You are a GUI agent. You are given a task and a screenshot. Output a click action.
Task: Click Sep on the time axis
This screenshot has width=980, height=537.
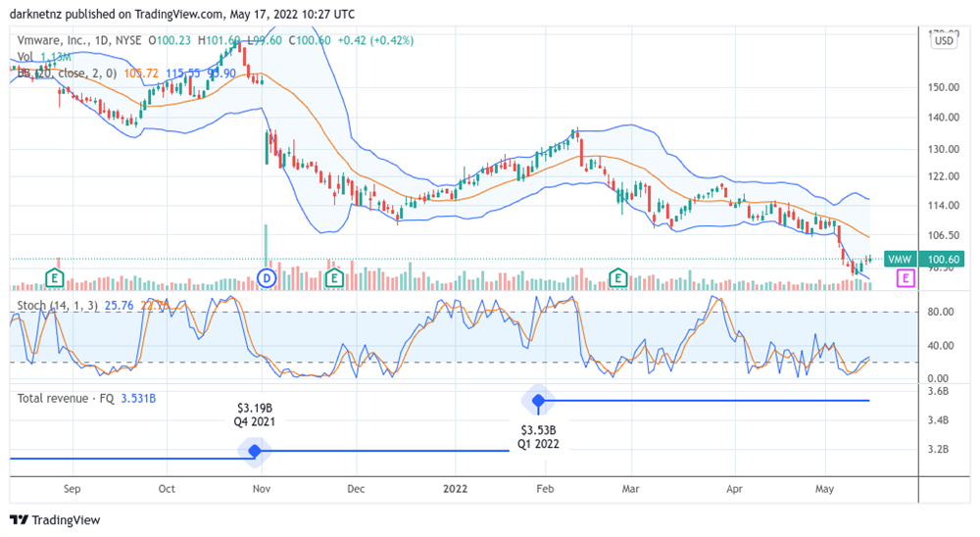(x=72, y=489)
